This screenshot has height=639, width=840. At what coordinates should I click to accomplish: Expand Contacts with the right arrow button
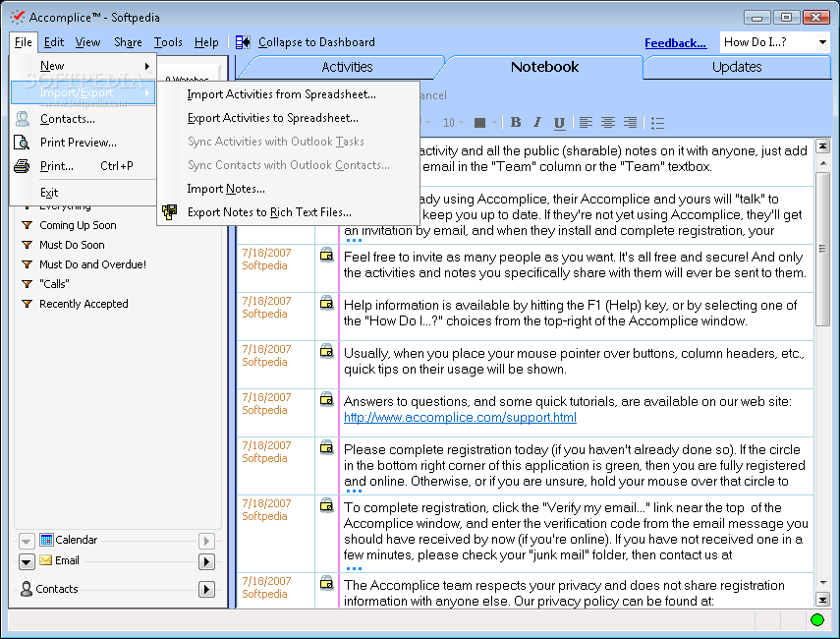point(206,590)
